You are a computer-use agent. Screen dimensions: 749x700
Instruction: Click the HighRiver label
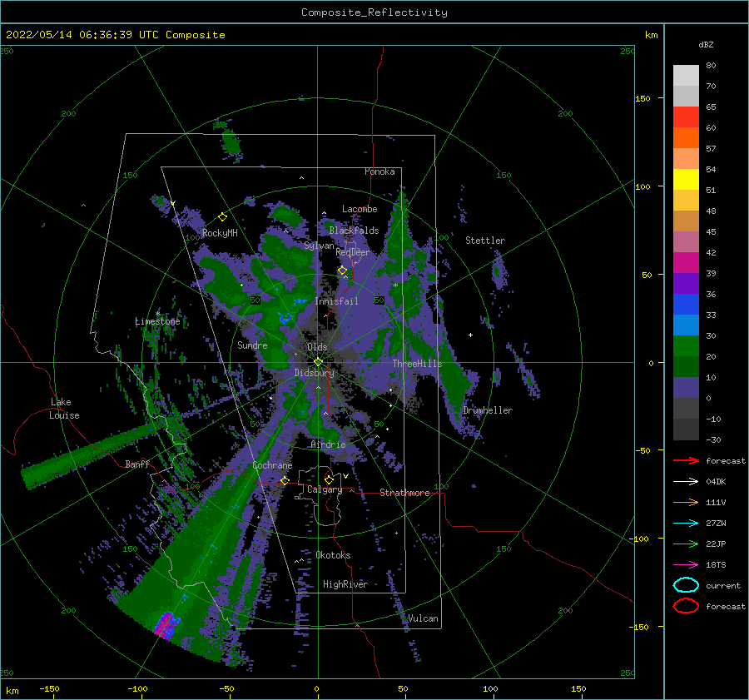click(x=345, y=584)
